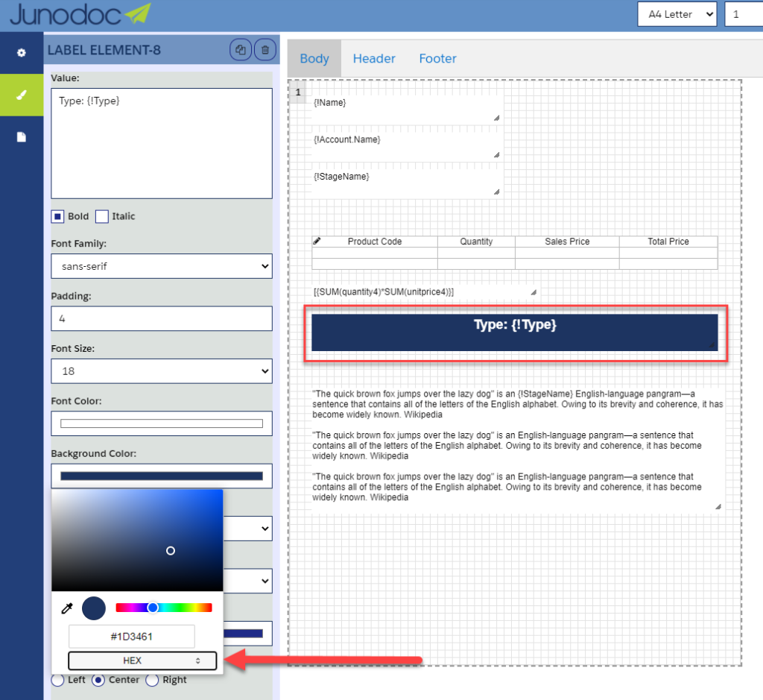
Task: Click the Total Price table header
Action: coord(668,242)
